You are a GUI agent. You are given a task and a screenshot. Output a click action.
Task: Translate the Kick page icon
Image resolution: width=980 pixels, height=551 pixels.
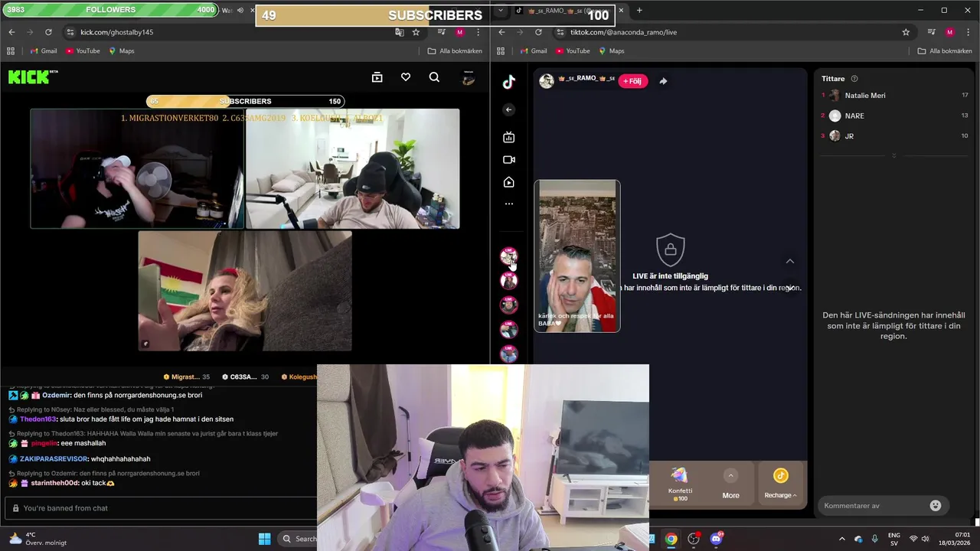(x=399, y=32)
